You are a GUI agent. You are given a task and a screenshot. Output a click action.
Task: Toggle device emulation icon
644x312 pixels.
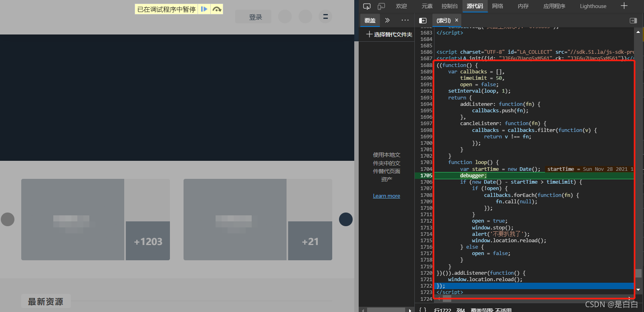pyautogui.click(x=381, y=6)
